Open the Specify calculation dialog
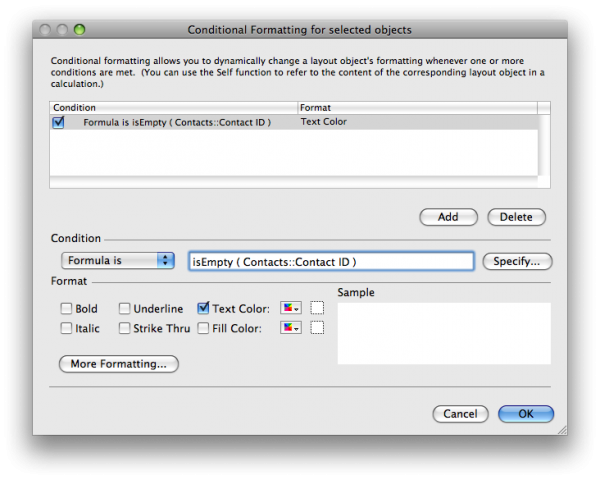Viewport: 600px width, 480px height. pyautogui.click(x=517, y=261)
